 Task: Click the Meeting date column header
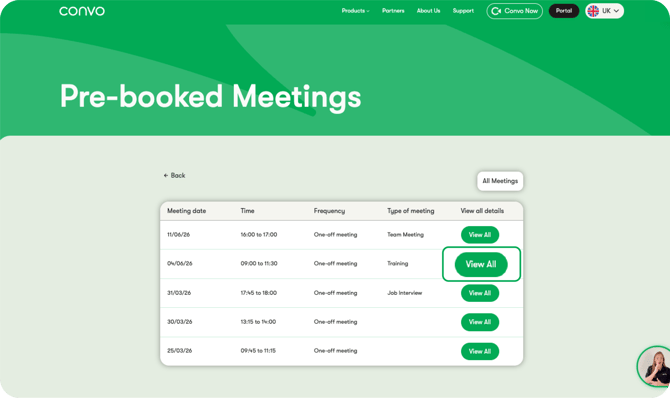[186, 211]
